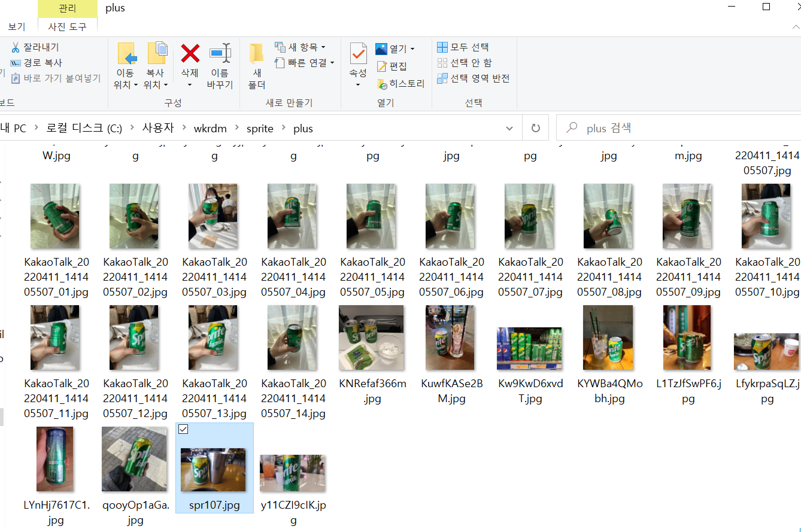Click file name 'KakaoTalk_20220411_141405507_11.jpg'
This screenshot has width=801, height=532.
(x=56, y=399)
